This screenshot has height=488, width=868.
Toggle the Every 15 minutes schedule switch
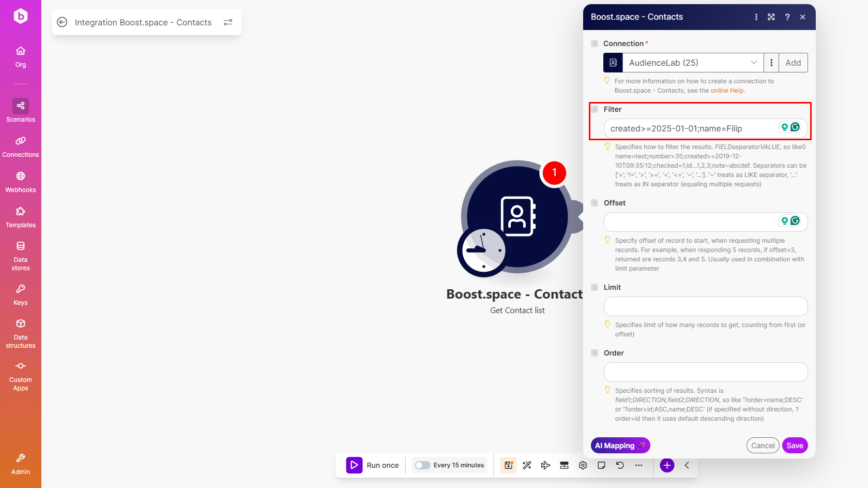coord(422,465)
